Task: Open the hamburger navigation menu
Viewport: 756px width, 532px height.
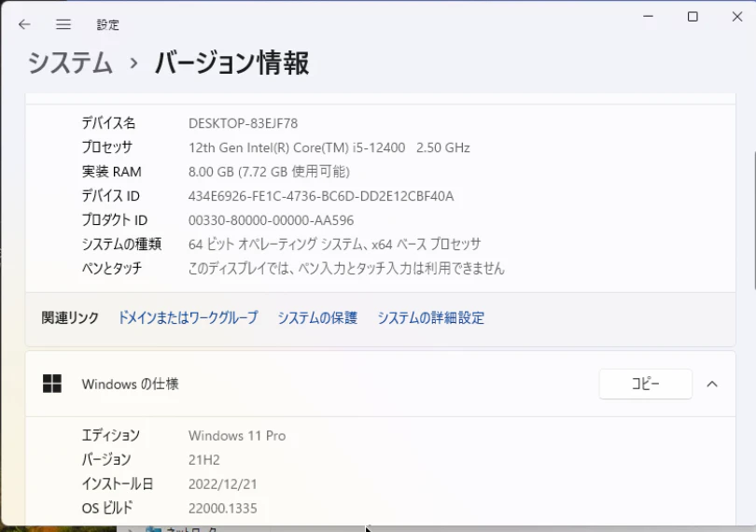Action: coord(63,24)
